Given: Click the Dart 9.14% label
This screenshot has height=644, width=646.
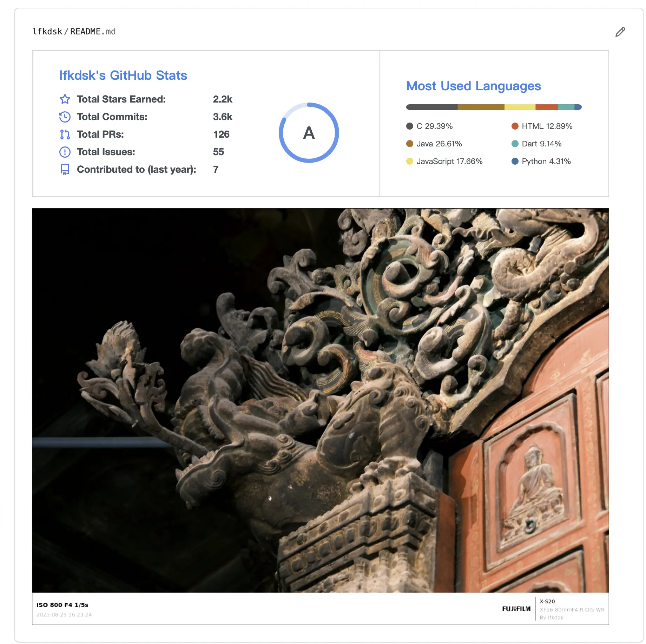Looking at the screenshot, I should click(542, 144).
